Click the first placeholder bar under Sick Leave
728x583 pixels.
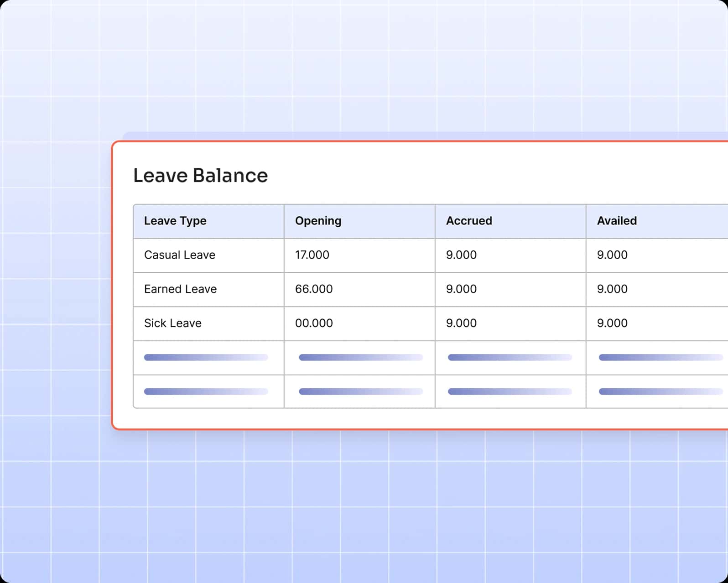[x=206, y=358]
